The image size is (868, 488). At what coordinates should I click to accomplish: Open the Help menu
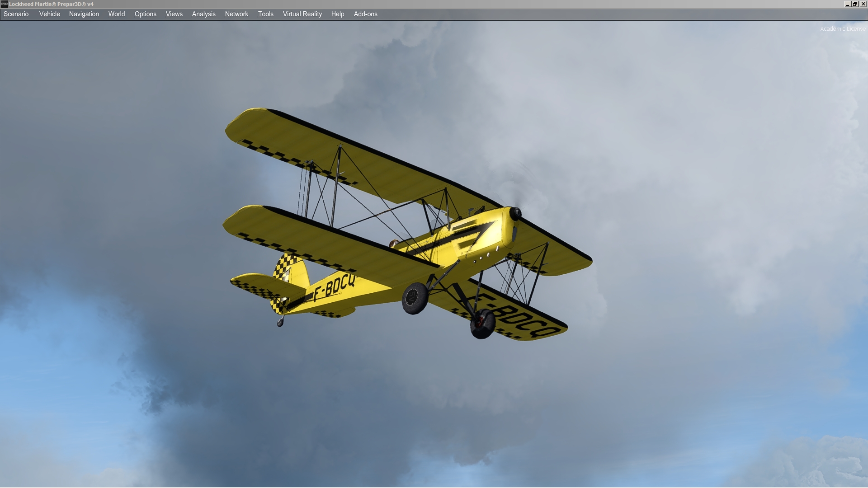[337, 14]
